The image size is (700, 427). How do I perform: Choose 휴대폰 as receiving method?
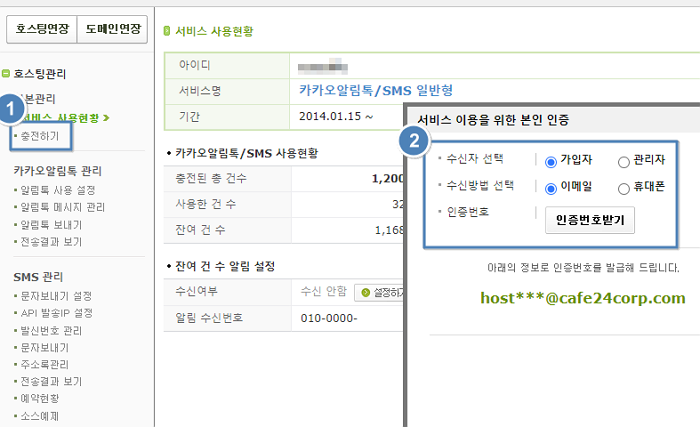click(624, 188)
